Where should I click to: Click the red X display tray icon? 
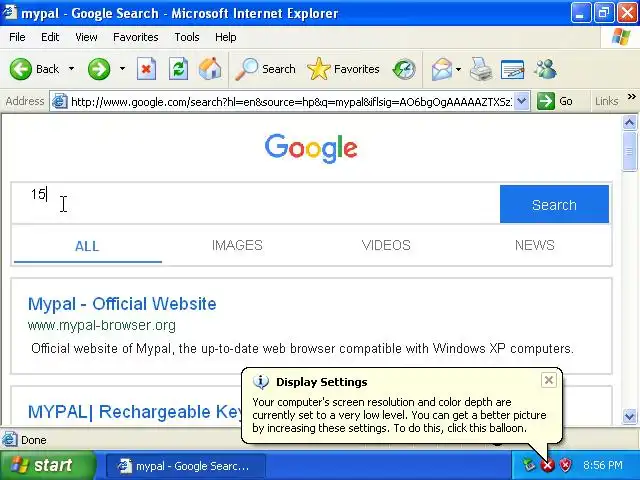click(547, 465)
